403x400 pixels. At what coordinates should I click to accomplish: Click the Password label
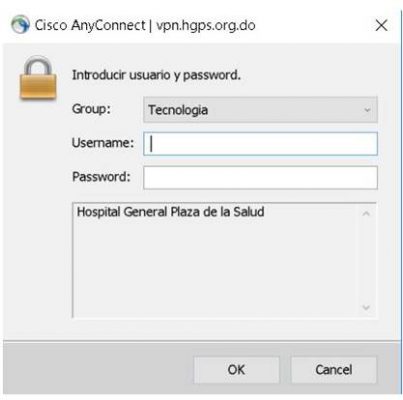pos(101,177)
